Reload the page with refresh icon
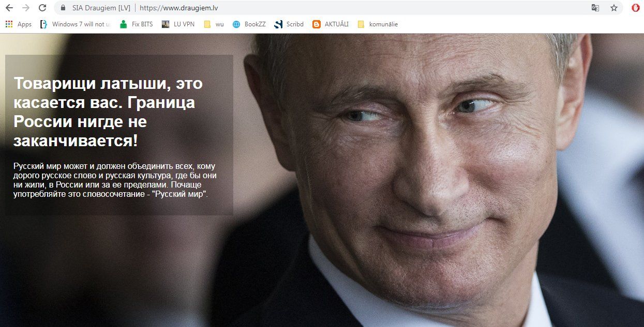This screenshot has width=644, height=327. (42, 8)
